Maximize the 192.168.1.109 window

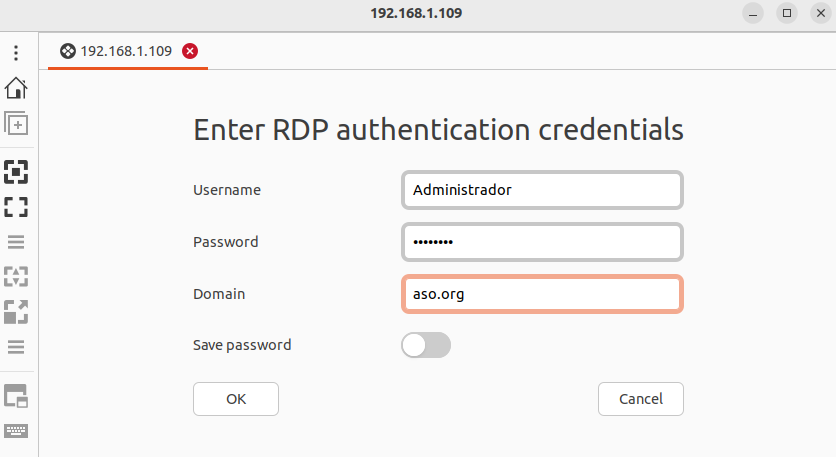pos(787,13)
